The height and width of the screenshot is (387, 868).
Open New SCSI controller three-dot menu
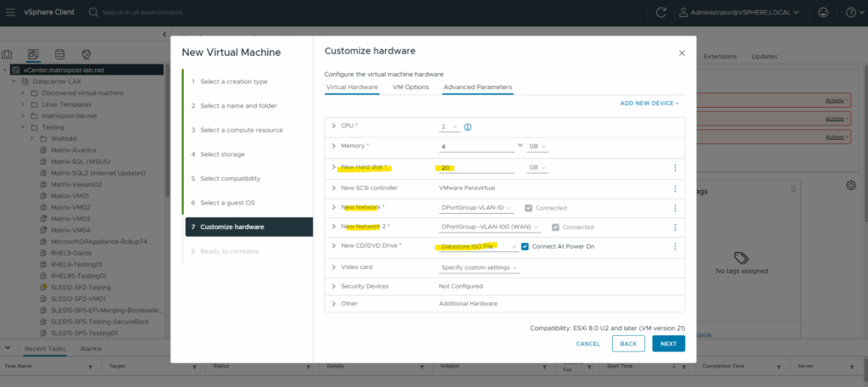coord(675,188)
